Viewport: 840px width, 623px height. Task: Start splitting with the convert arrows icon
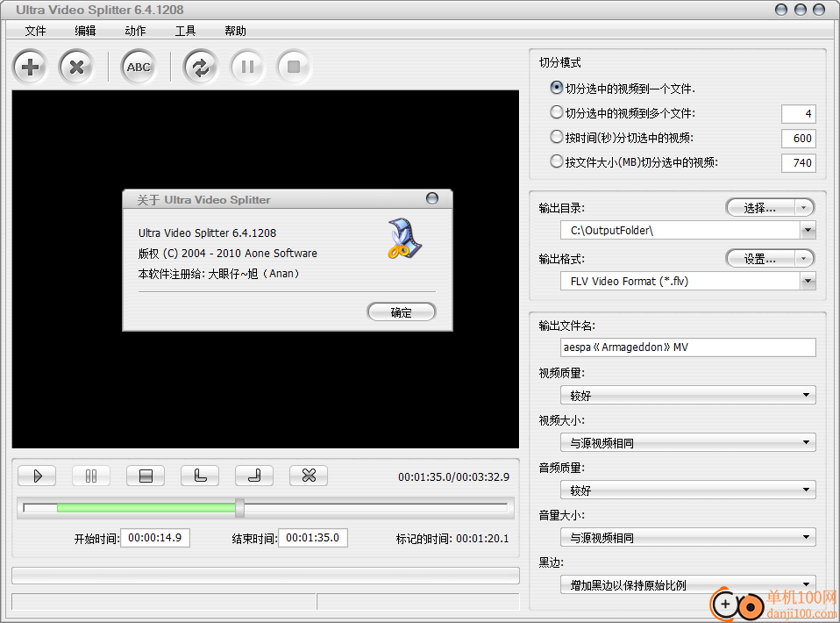click(201, 67)
